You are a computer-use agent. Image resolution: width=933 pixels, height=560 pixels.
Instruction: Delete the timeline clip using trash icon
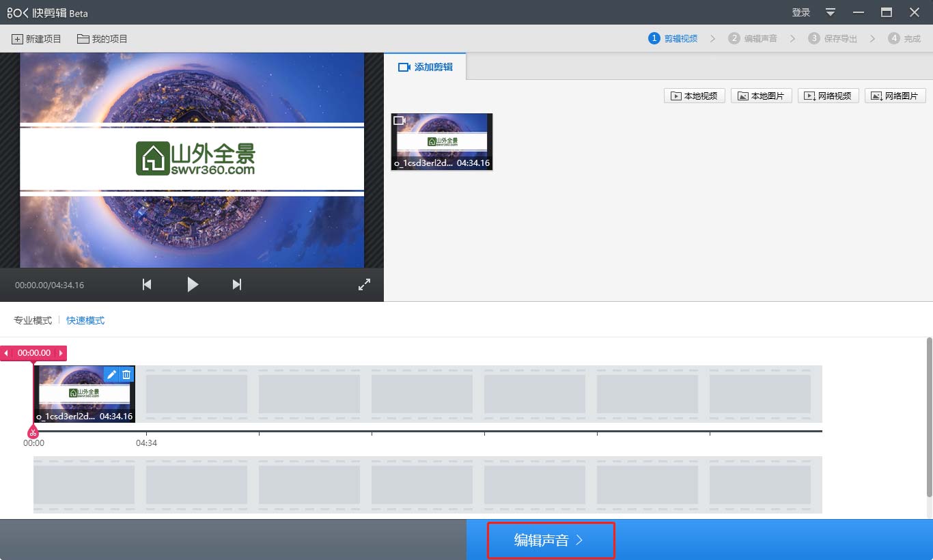tap(126, 374)
